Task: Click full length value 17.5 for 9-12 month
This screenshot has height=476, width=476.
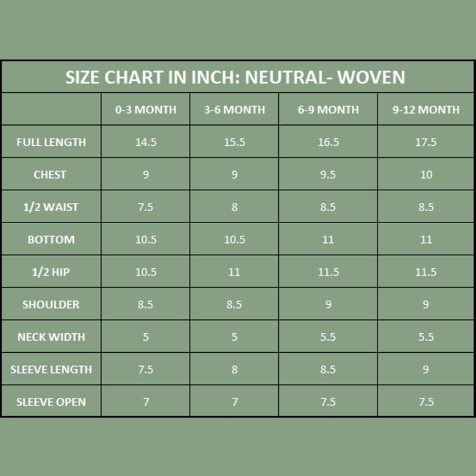Action: (x=426, y=142)
